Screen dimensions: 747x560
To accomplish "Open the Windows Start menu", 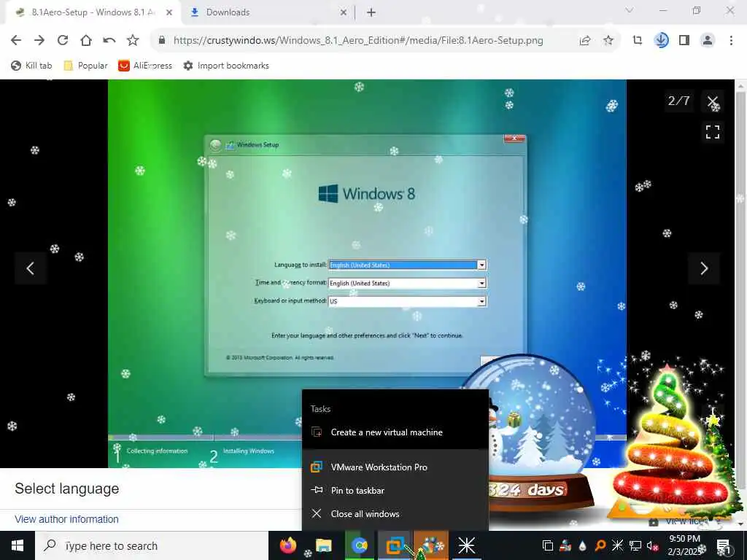I will coord(18,545).
